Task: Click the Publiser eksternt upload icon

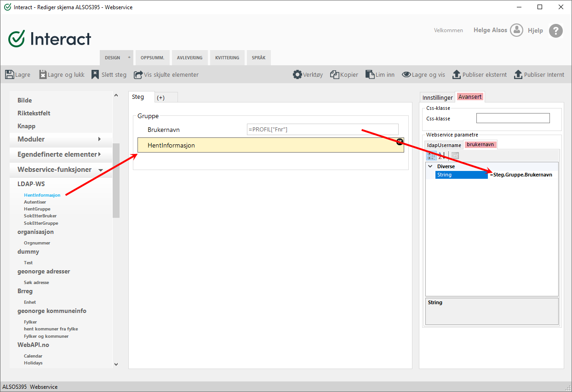Action: (x=457, y=74)
